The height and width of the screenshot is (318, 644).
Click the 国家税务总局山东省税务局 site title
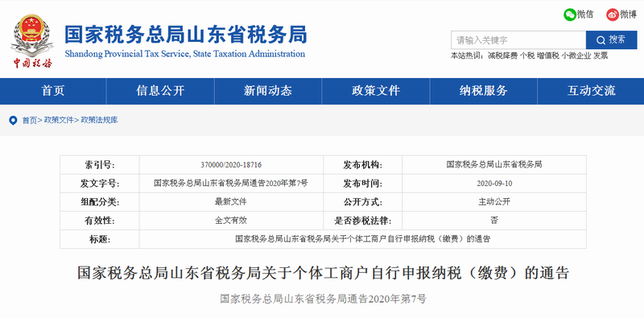tap(185, 35)
